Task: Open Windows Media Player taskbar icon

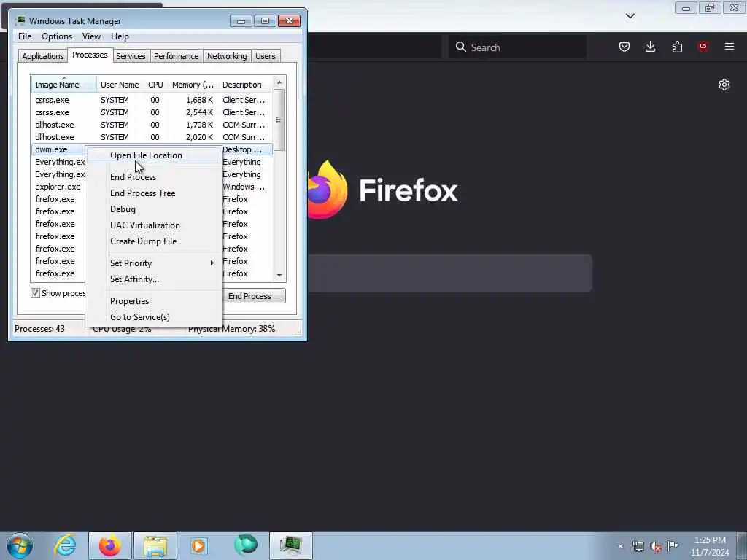Action: (x=199, y=545)
